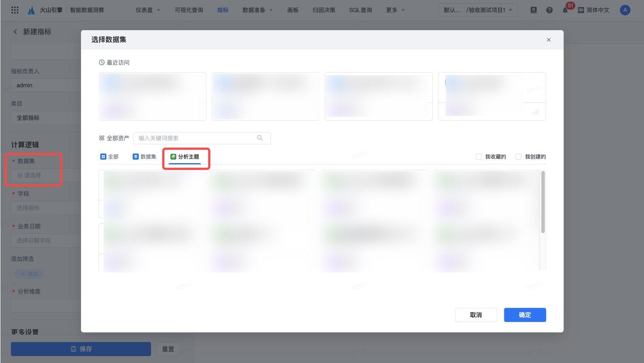This screenshot has height=363, width=644.
Task: Open 画板 in the top navigation
Action: tap(293, 10)
